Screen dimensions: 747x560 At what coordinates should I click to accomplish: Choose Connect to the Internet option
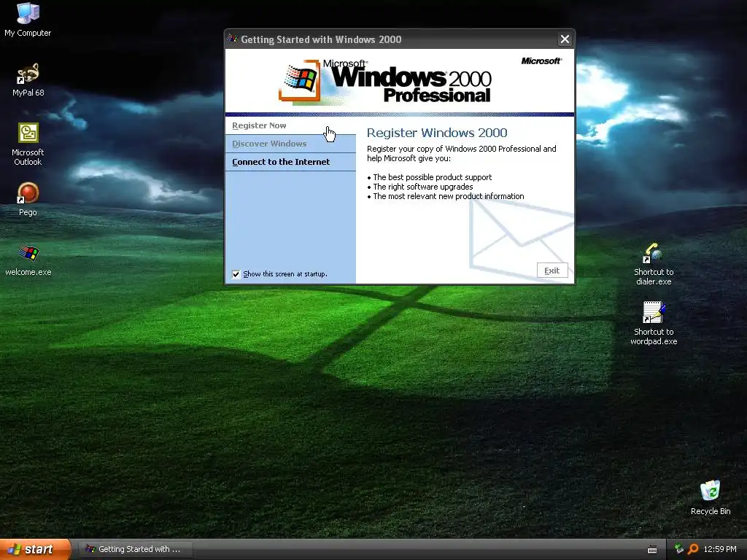[290, 162]
